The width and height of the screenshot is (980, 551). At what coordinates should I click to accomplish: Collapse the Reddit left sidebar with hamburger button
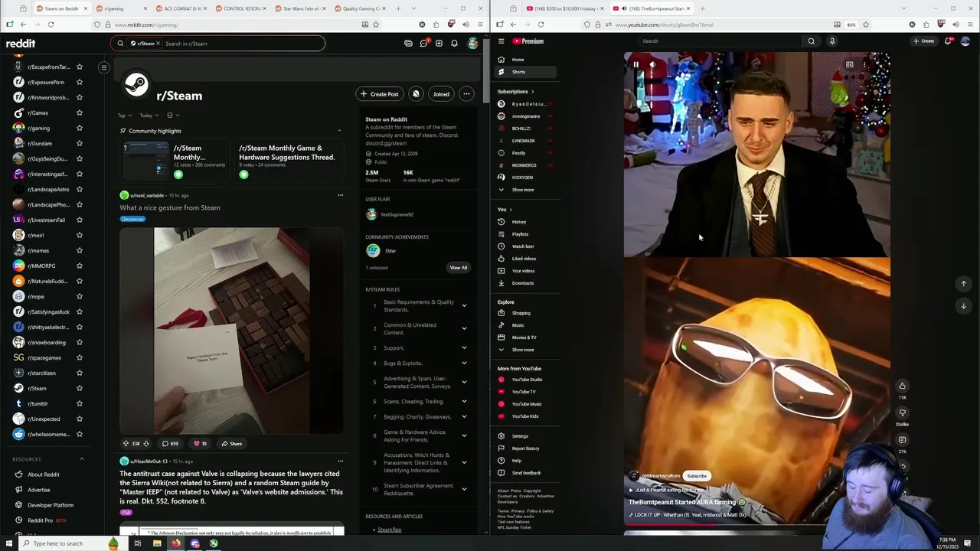104,67
